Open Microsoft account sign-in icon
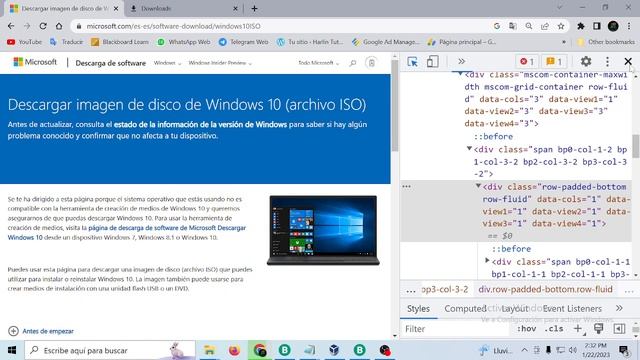 pos(371,63)
